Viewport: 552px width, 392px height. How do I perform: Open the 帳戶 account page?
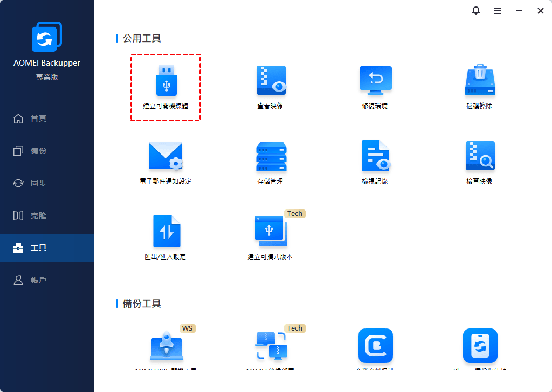[38, 280]
